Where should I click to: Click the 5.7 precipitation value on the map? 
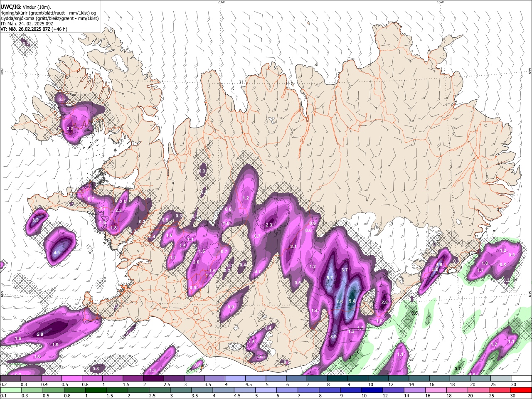(330, 278)
